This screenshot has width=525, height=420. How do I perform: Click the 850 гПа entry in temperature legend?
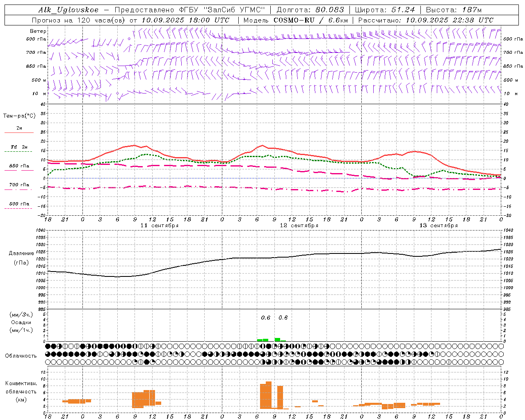[x=19, y=166]
